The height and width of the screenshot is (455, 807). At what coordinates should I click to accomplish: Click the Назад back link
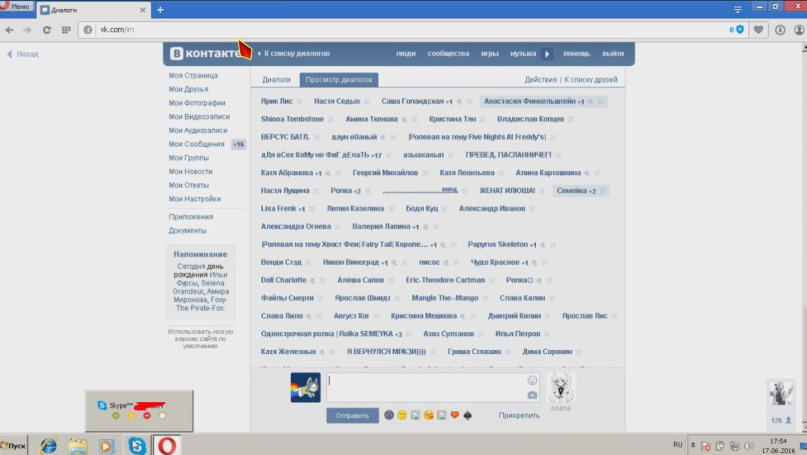tap(23, 54)
